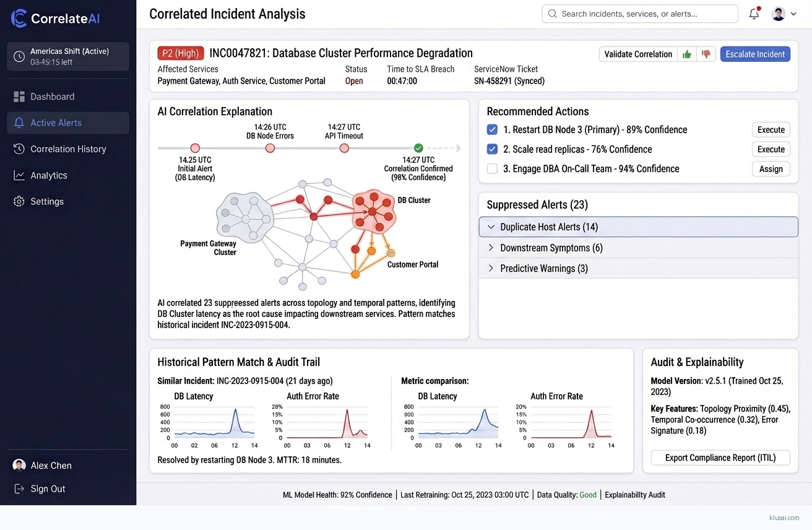Viewport: 812px width, 530px height.
Task: Click the thumbs up validation icon
Action: [x=686, y=54]
